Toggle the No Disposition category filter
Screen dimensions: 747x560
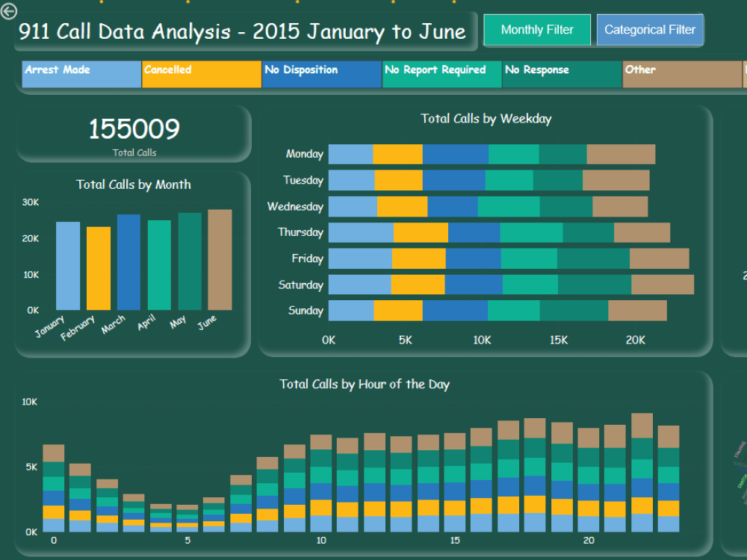tap(321, 74)
